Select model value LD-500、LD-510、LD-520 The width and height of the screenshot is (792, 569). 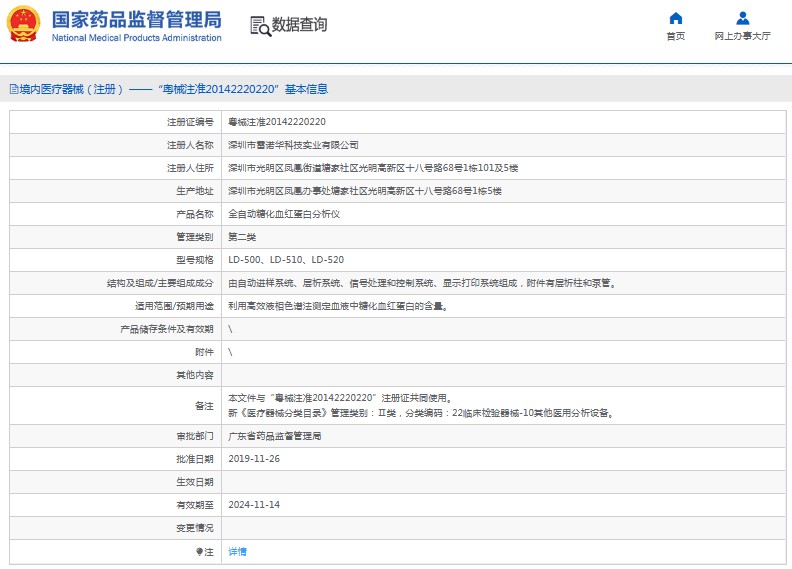pyautogui.click(x=286, y=260)
